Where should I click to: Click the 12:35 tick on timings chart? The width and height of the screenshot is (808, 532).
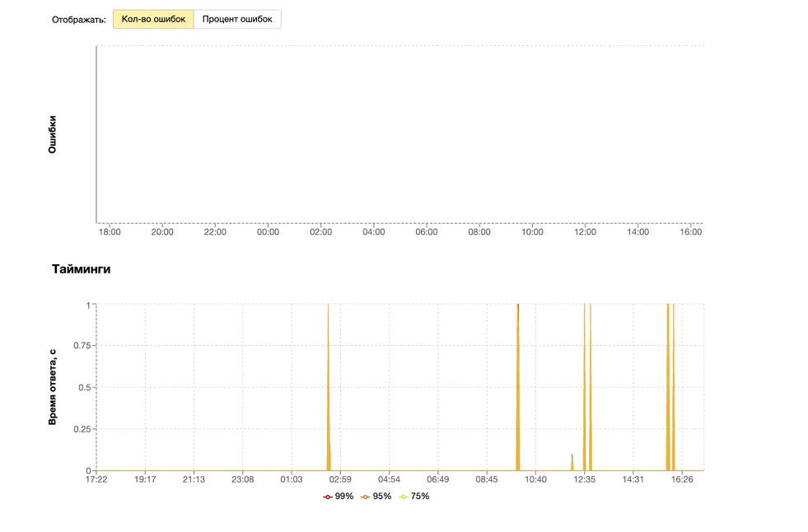coord(584,479)
